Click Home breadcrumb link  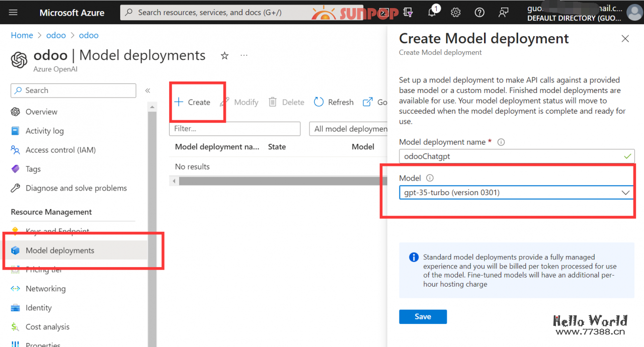click(22, 35)
